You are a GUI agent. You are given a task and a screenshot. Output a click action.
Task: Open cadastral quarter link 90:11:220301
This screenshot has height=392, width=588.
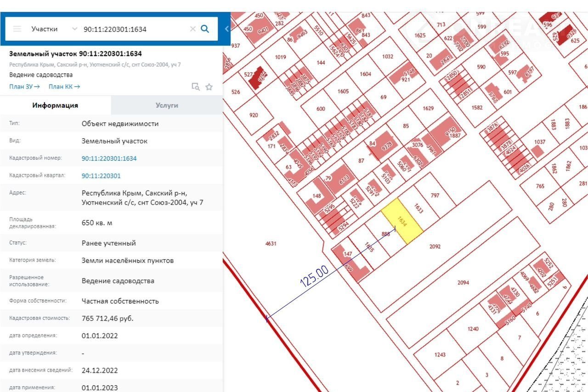tap(101, 176)
